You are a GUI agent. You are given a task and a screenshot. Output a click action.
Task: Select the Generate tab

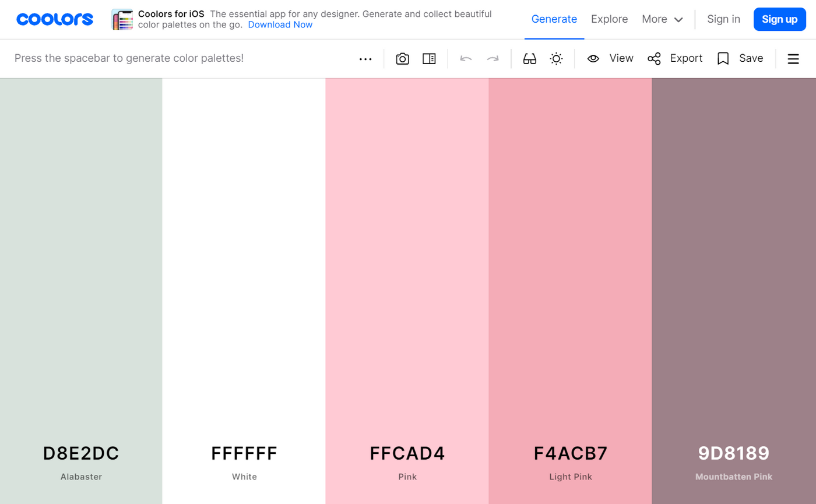pyautogui.click(x=554, y=19)
